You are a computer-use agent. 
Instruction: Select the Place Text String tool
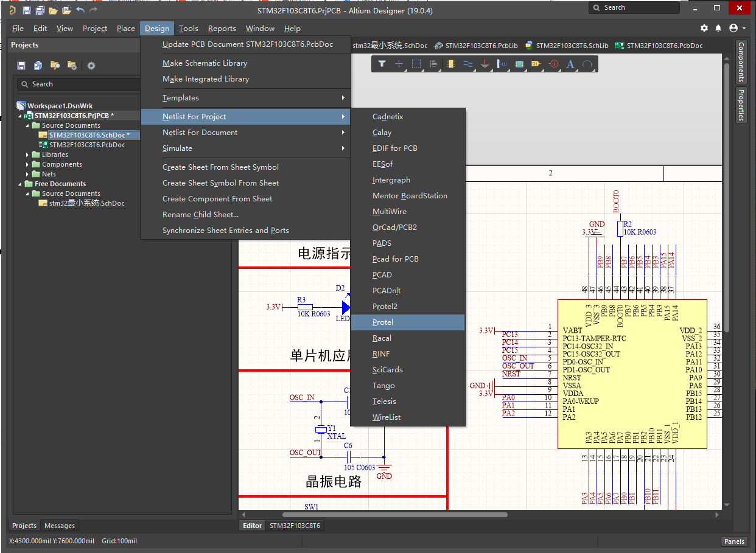tap(570, 64)
